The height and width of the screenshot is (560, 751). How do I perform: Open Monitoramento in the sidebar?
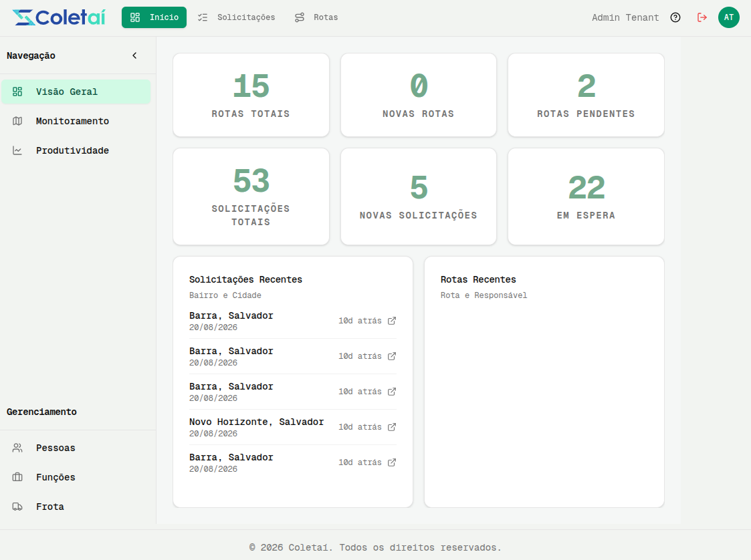click(x=76, y=121)
